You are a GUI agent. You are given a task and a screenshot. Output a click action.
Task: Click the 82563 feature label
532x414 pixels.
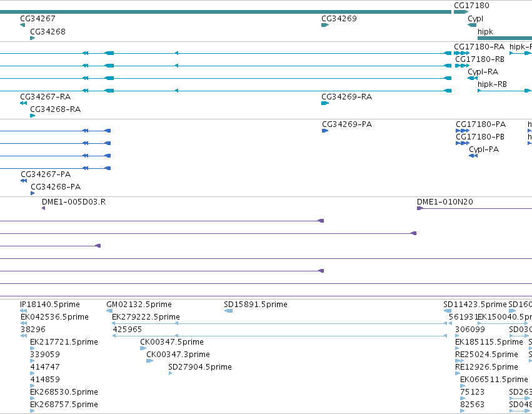point(472,405)
